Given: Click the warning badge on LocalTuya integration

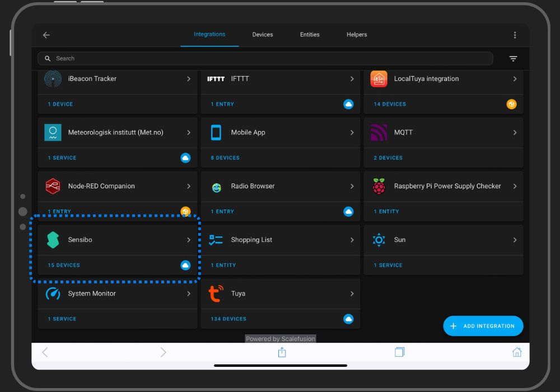Looking at the screenshot, I should [511, 104].
